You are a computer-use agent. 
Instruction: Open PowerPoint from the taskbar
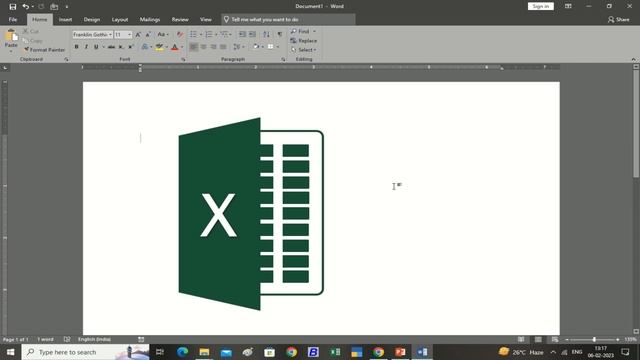coord(400,352)
